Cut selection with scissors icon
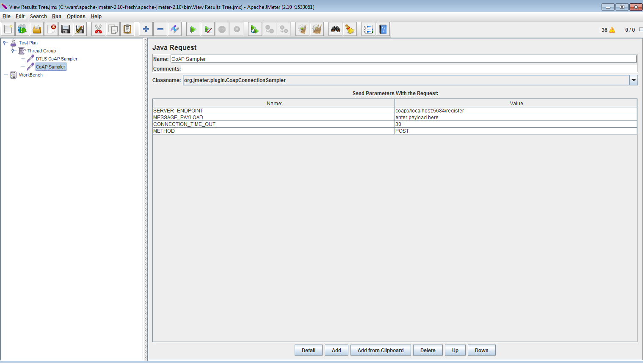 pos(98,29)
